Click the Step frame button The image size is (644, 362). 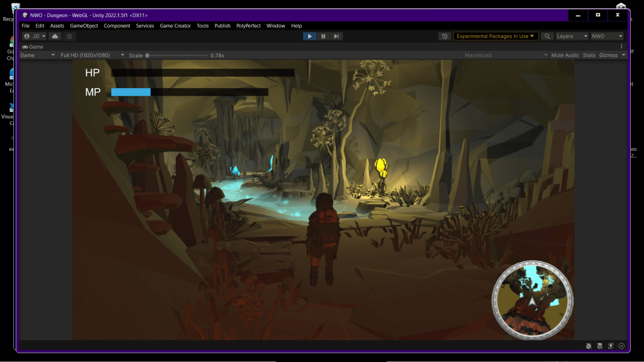[x=336, y=36]
